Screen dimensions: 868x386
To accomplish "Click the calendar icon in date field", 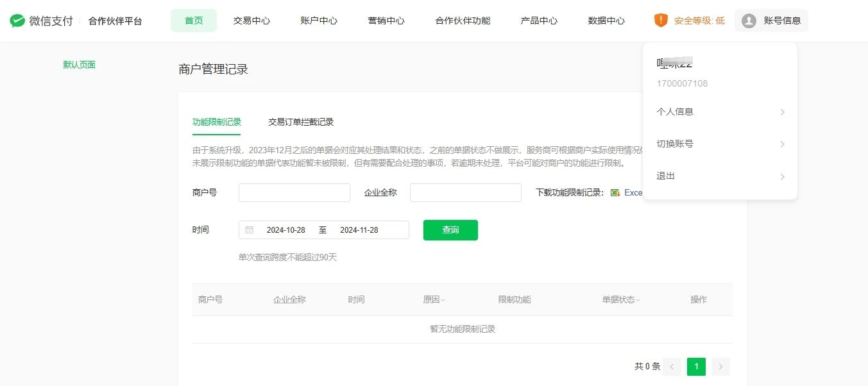I will 250,230.
